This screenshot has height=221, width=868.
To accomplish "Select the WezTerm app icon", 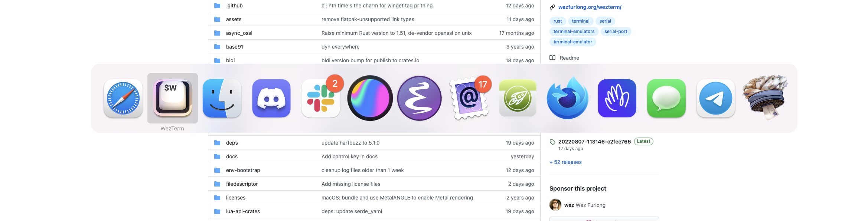I will coord(173,98).
